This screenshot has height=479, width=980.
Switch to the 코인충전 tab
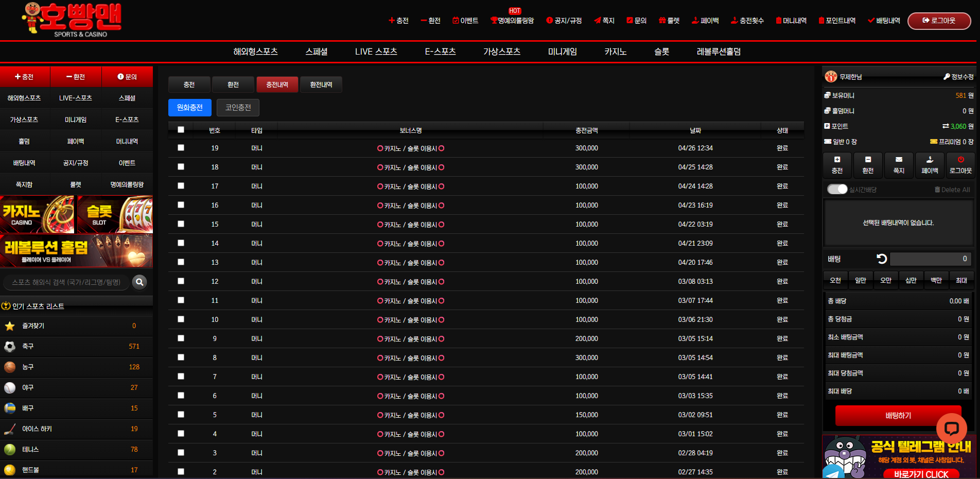pyautogui.click(x=238, y=107)
